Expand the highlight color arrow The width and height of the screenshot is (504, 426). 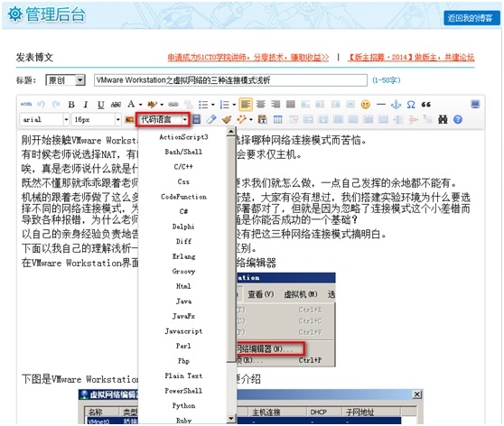pyautogui.click(x=162, y=105)
